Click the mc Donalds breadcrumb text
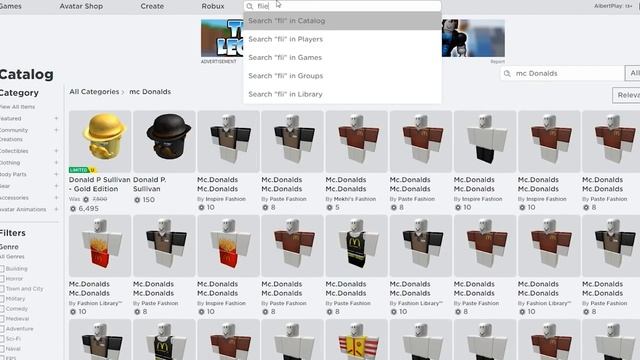The width and height of the screenshot is (640, 360). [150, 92]
